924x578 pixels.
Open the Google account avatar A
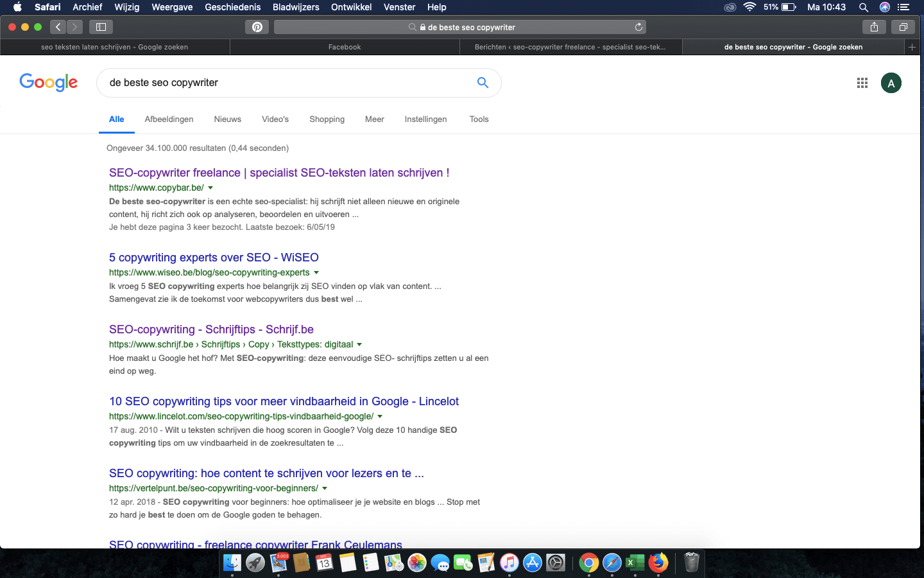(891, 83)
